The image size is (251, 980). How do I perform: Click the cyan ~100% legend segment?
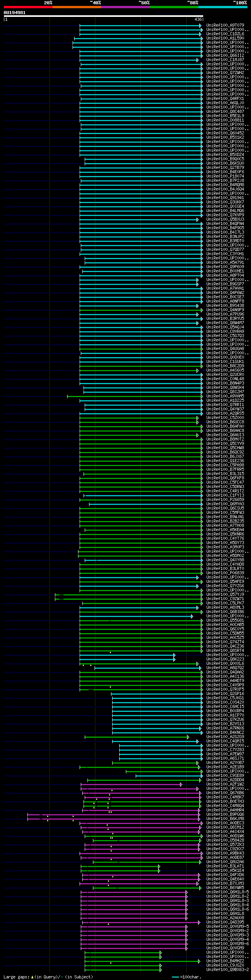tap(222, 7)
